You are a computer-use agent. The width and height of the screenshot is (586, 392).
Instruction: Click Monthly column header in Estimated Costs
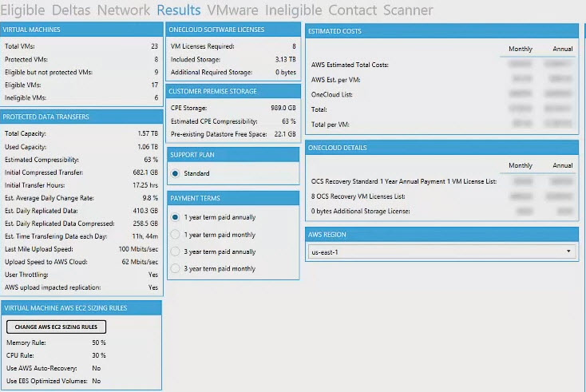521,49
